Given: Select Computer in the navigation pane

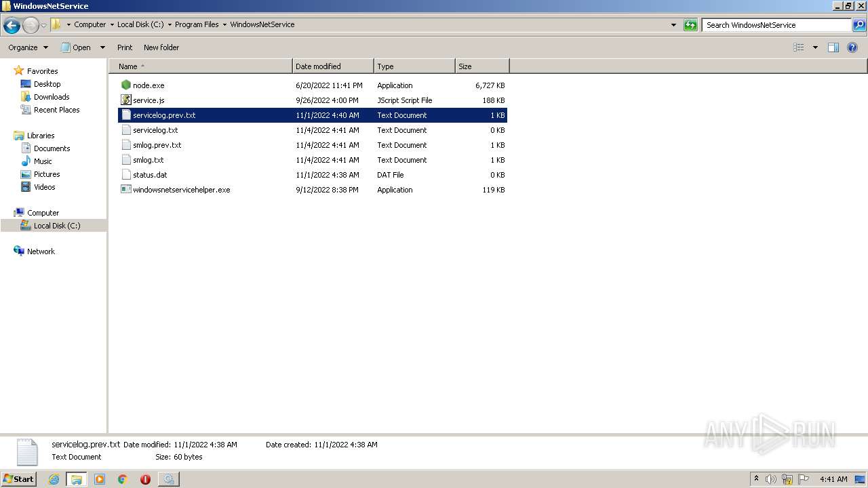Looking at the screenshot, I should (x=43, y=213).
